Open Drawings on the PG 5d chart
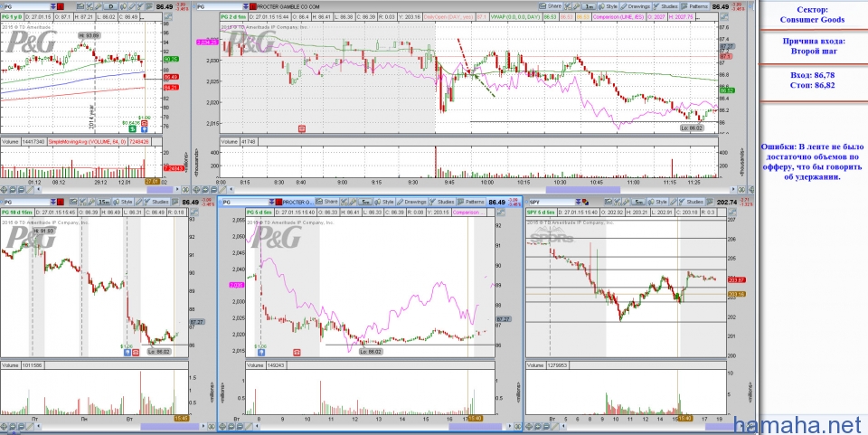Viewport: 868px width, 435px height. tap(412, 202)
